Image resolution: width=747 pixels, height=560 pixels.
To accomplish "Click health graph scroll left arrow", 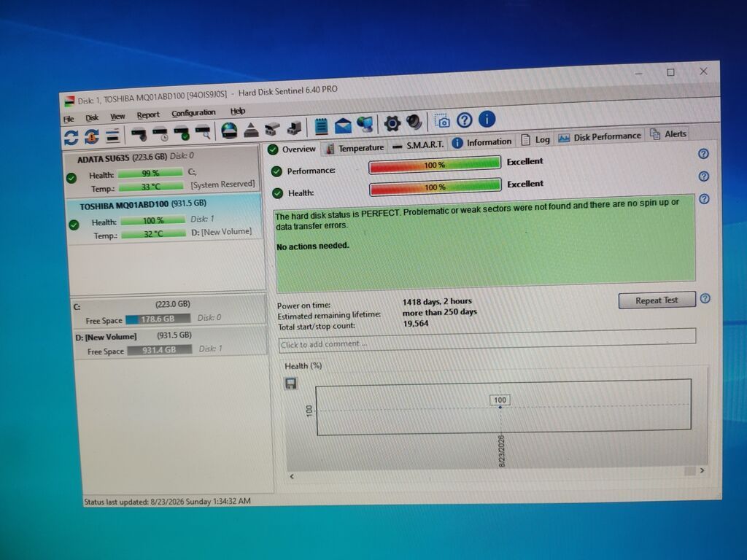I will [292, 476].
